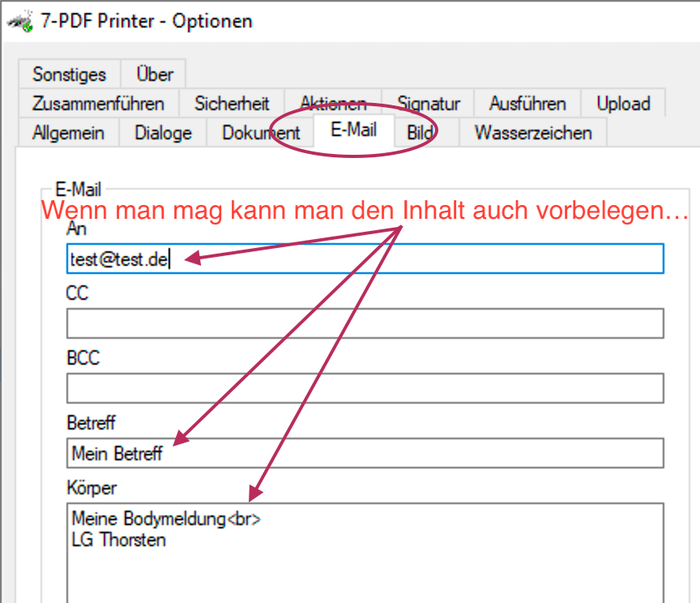Image resolution: width=700 pixels, height=603 pixels.
Task: Switch to the Ausführen tab
Action: tap(527, 104)
